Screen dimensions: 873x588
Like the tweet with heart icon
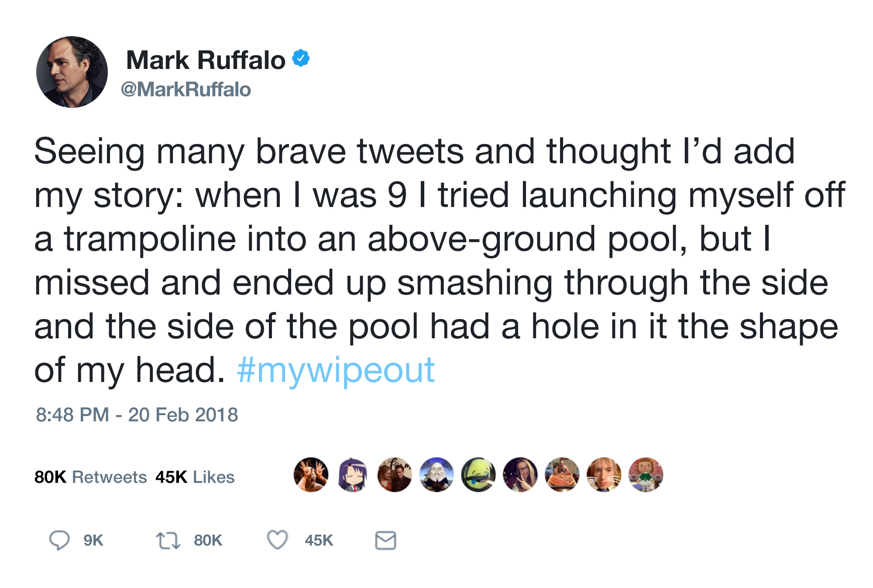(x=278, y=540)
